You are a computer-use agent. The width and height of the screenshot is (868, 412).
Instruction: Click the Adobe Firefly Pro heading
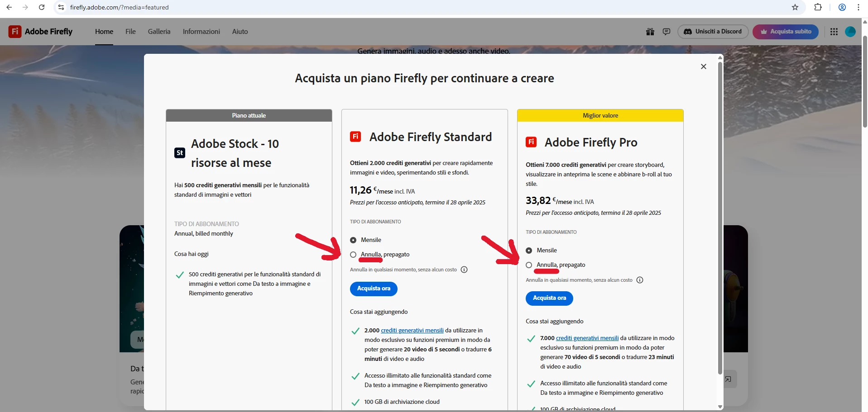591,142
